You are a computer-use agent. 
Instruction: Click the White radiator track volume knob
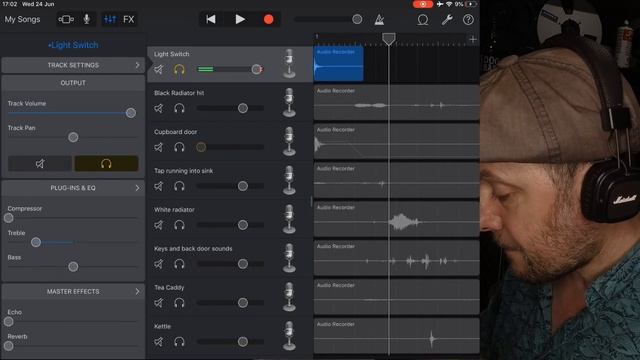pos(243,225)
